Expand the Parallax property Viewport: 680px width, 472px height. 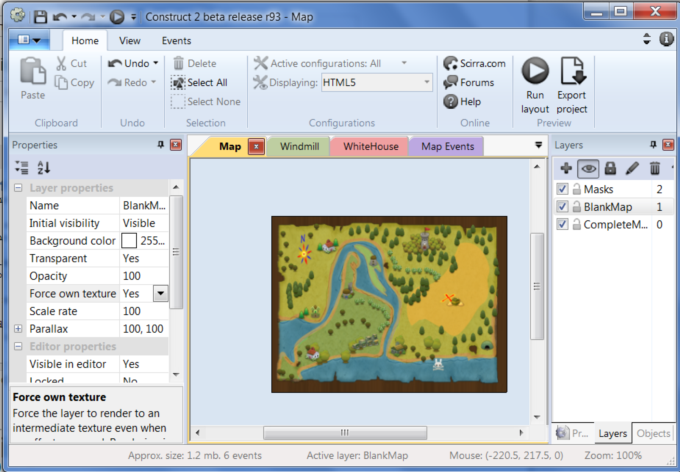pyautogui.click(x=18, y=329)
